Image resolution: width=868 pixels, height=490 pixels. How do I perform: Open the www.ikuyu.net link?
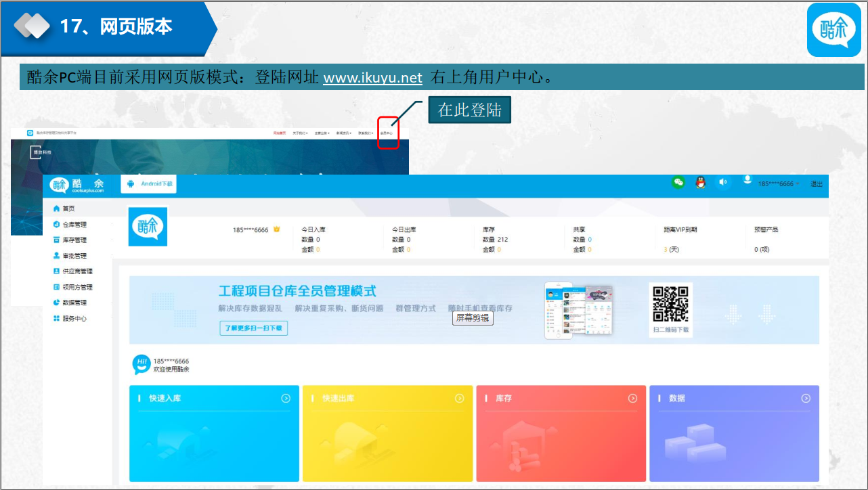373,77
